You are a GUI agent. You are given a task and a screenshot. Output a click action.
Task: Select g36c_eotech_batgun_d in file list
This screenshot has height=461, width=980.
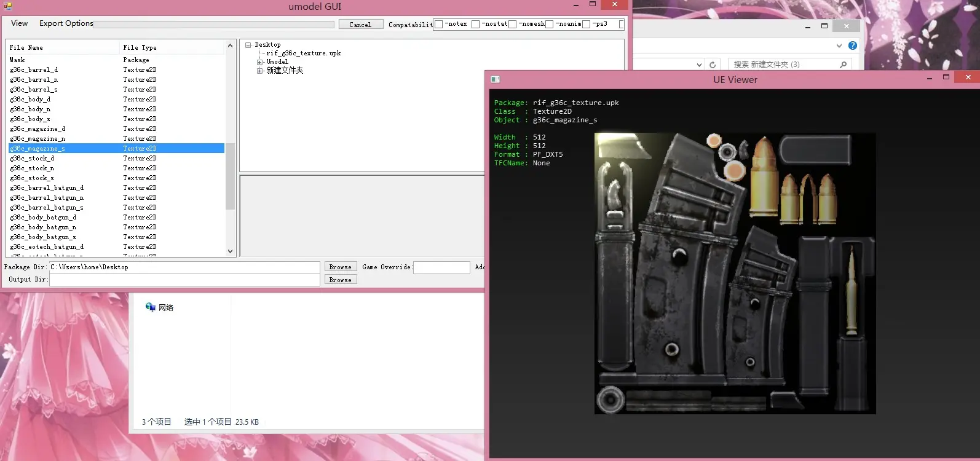tap(116, 247)
